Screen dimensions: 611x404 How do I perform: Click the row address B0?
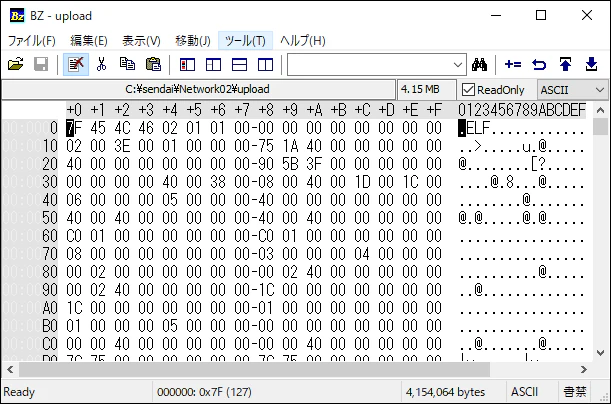tap(49, 326)
